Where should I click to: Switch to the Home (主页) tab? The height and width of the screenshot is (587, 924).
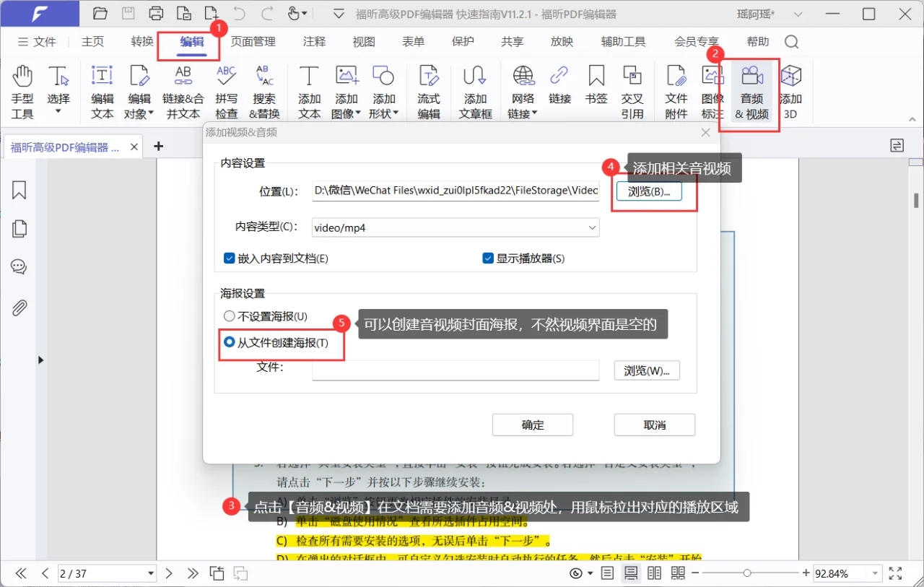click(92, 42)
